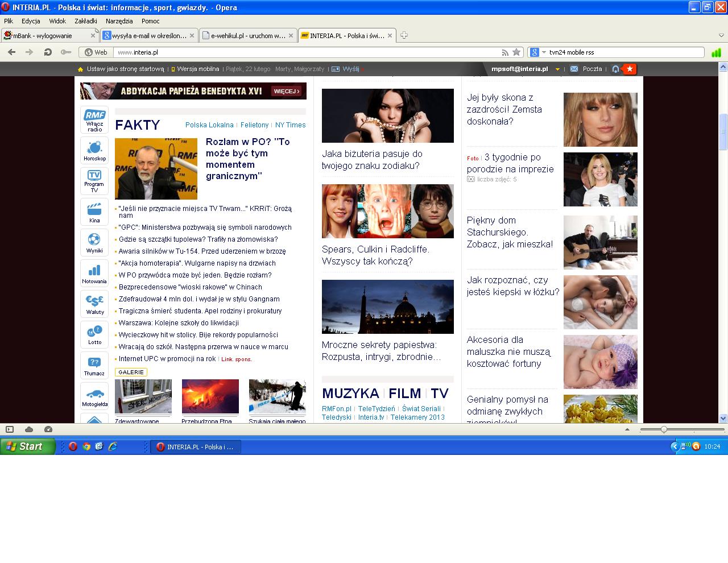Open headline Rozłam w PO article
Screen dimensions: 728x563
[248, 159]
